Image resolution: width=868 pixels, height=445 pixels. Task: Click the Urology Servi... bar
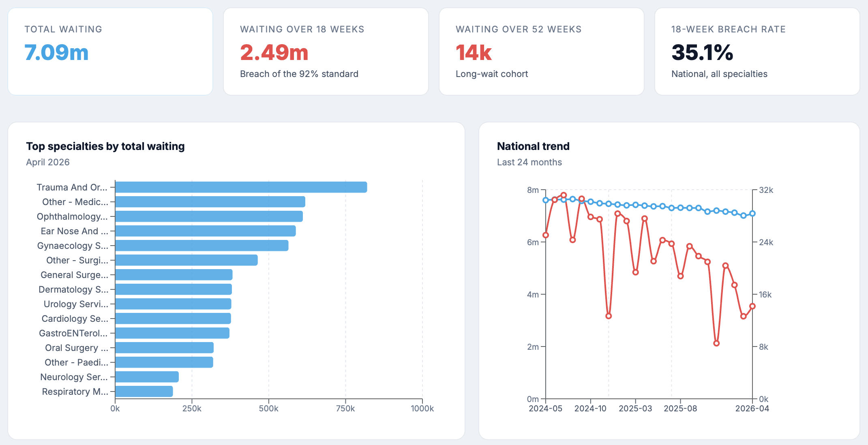click(174, 304)
